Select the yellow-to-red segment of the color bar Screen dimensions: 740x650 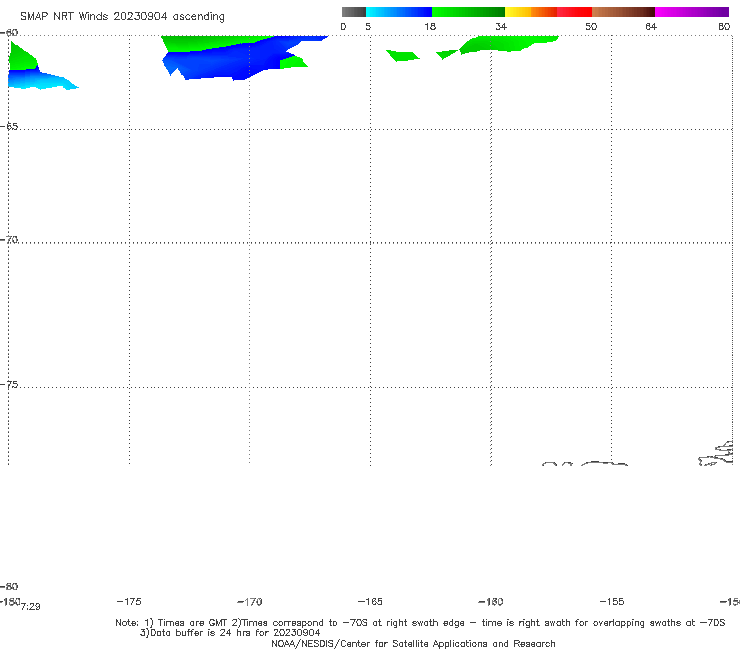548,12
